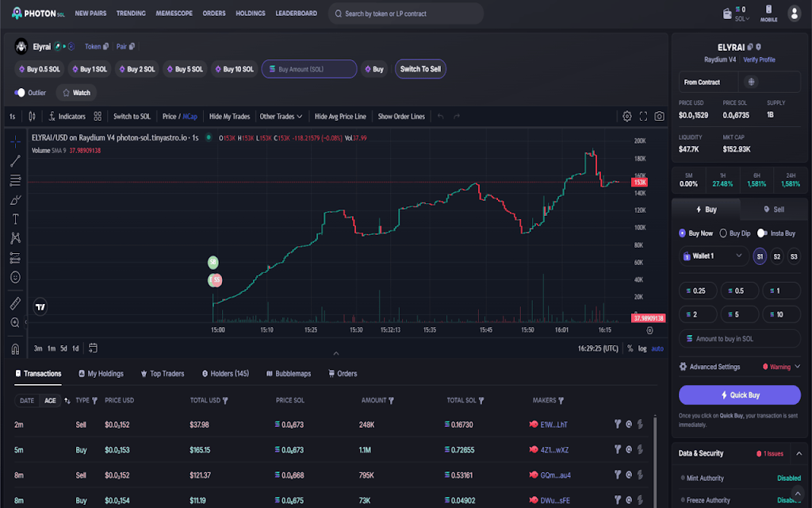This screenshot has height=508, width=812.
Task: Select the Buy Now radio option
Action: [682, 233]
